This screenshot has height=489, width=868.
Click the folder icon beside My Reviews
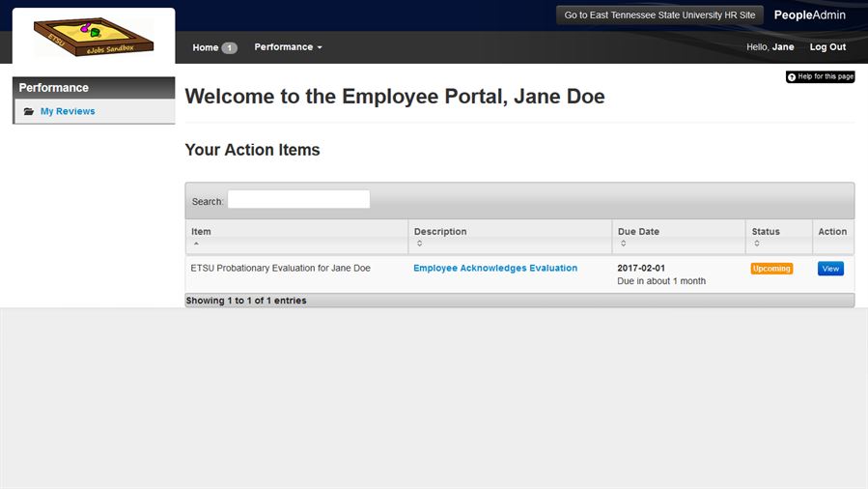pyautogui.click(x=29, y=112)
